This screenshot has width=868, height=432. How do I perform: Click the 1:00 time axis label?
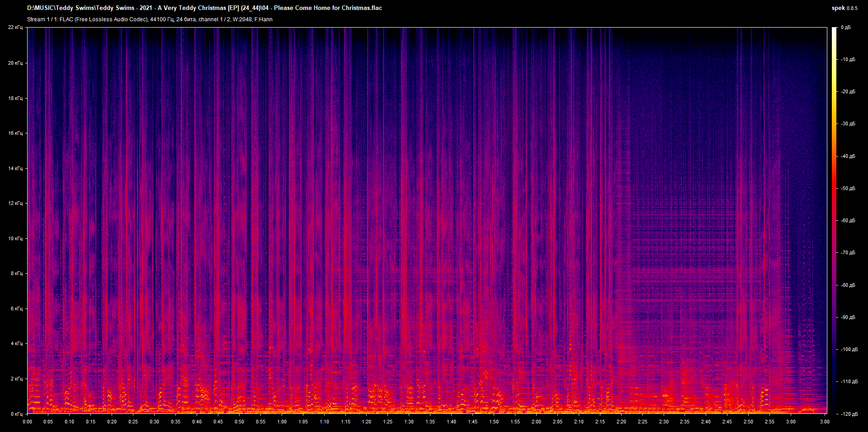[282, 422]
